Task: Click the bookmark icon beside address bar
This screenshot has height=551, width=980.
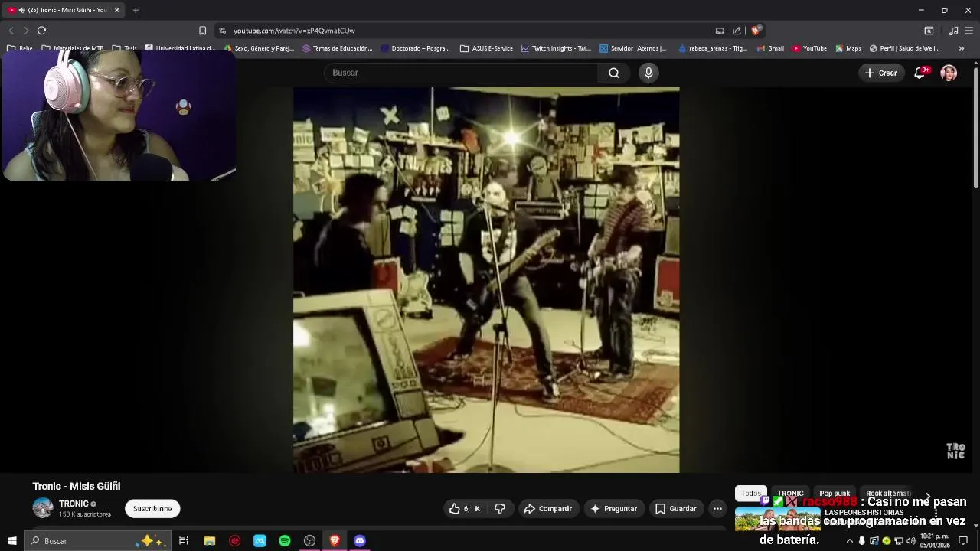Action: [202, 31]
